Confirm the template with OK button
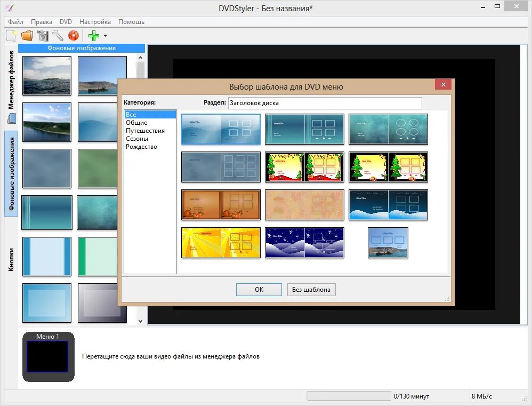Image resolution: width=532 pixels, height=406 pixels. point(259,290)
